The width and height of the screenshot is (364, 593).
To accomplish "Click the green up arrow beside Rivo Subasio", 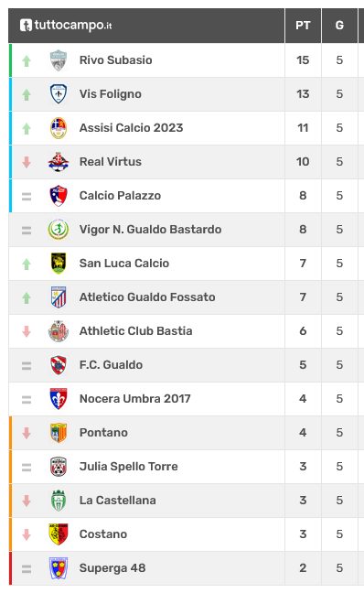I will point(27,61).
